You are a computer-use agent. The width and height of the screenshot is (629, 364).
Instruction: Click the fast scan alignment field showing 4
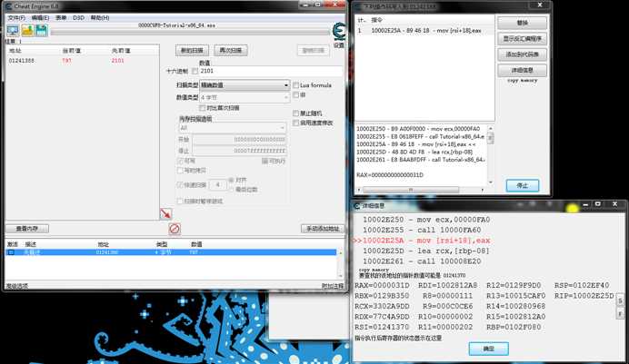tap(217, 184)
